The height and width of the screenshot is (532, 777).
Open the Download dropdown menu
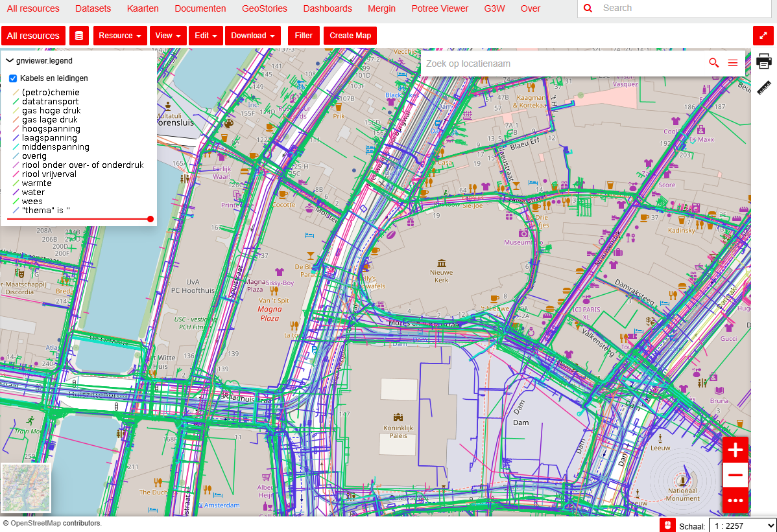(253, 36)
